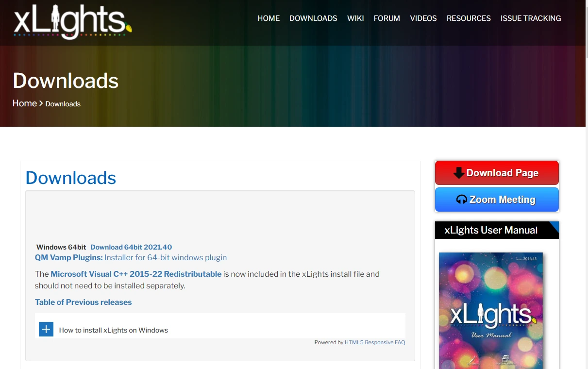Viewport: 588px width, 369px height.
Task: Click the headphones icon on Zoom Meeting button
Action: [462, 200]
